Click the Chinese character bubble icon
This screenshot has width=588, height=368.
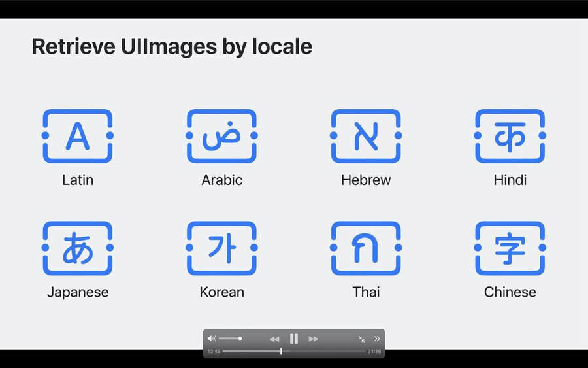coord(510,248)
